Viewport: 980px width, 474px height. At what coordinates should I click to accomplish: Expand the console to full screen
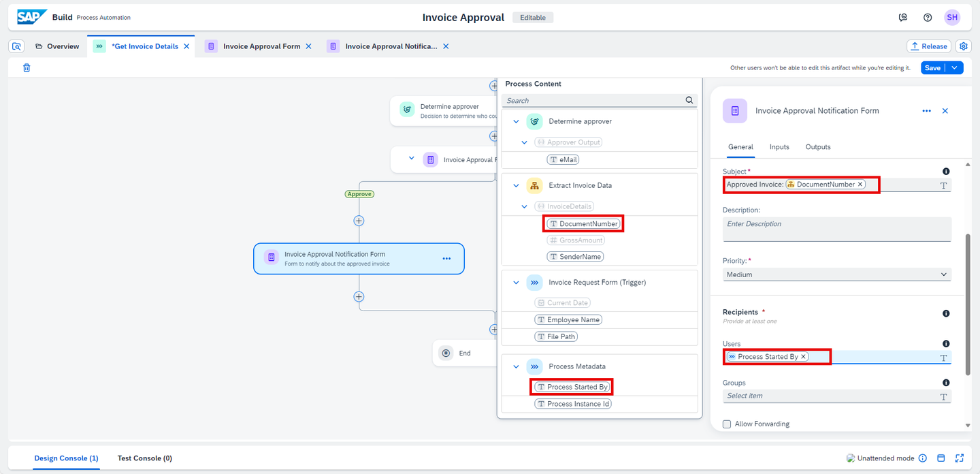(960, 458)
